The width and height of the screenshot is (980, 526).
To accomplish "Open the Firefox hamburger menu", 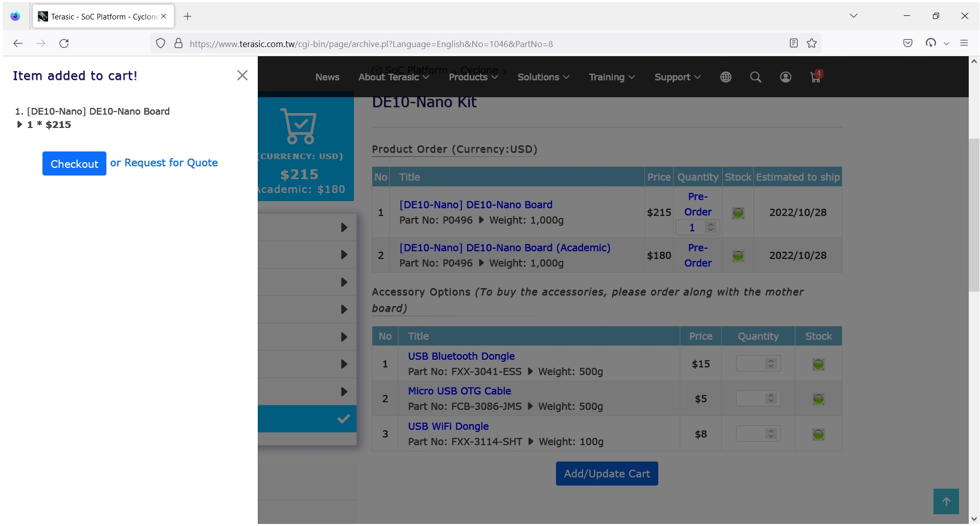I will pos(965,43).
